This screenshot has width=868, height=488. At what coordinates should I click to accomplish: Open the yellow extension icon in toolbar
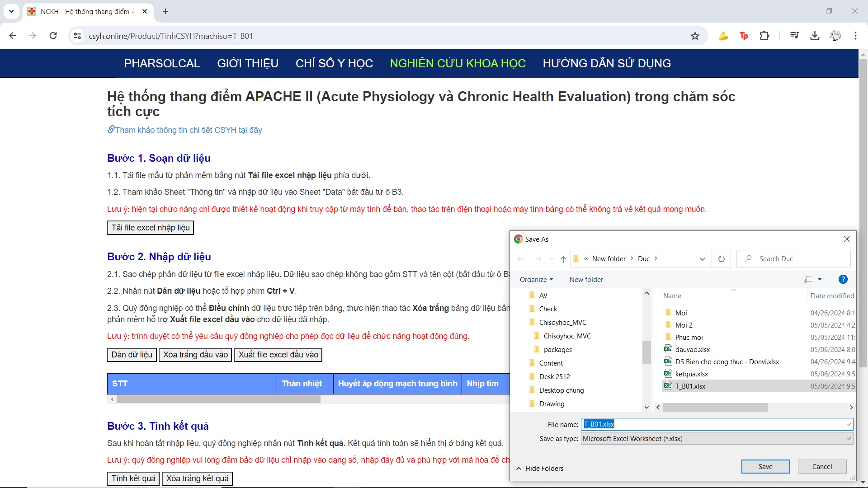click(723, 36)
